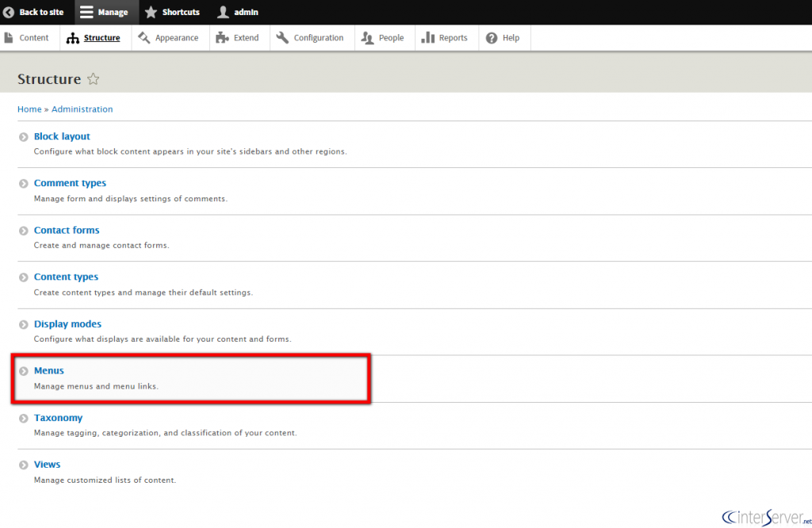Click the Manage hamburger icon
This screenshot has height=528, width=812.
(x=86, y=12)
